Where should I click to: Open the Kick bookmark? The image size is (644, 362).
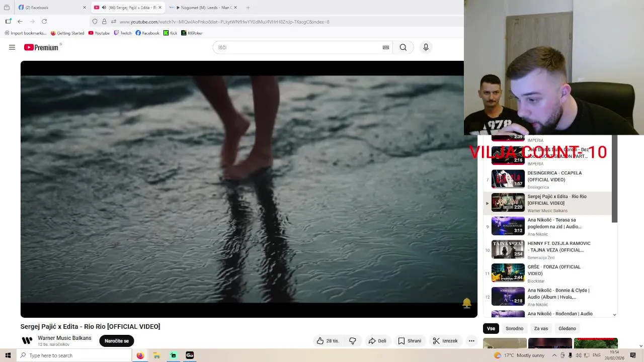[171, 33]
